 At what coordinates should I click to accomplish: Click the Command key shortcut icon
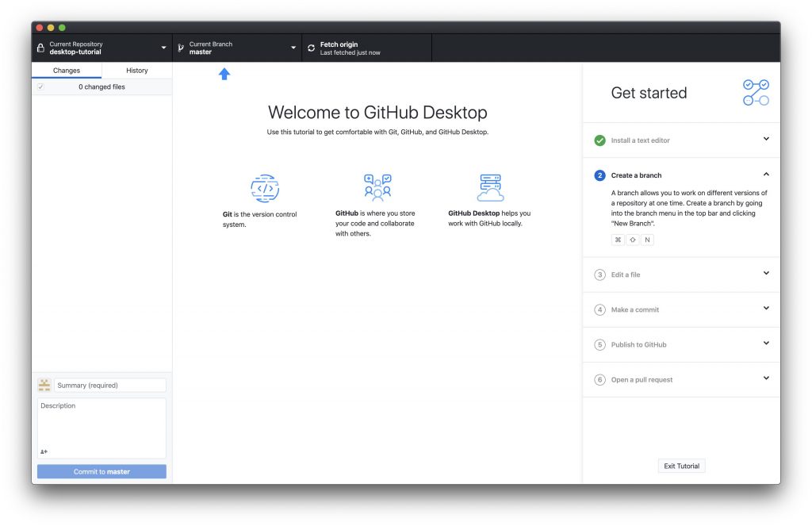(618, 240)
